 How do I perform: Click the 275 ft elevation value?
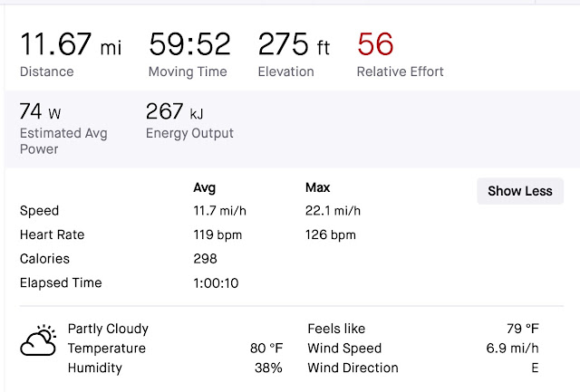point(294,44)
